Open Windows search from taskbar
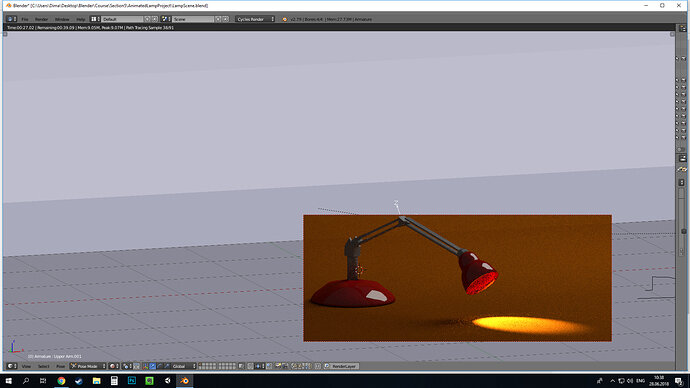Viewport: 690px width, 388px height. click(26, 381)
